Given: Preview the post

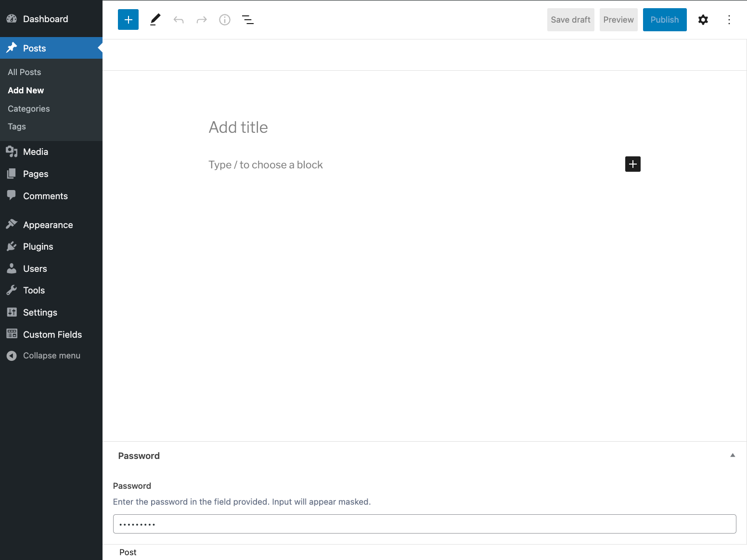Looking at the screenshot, I should coord(618,19).
